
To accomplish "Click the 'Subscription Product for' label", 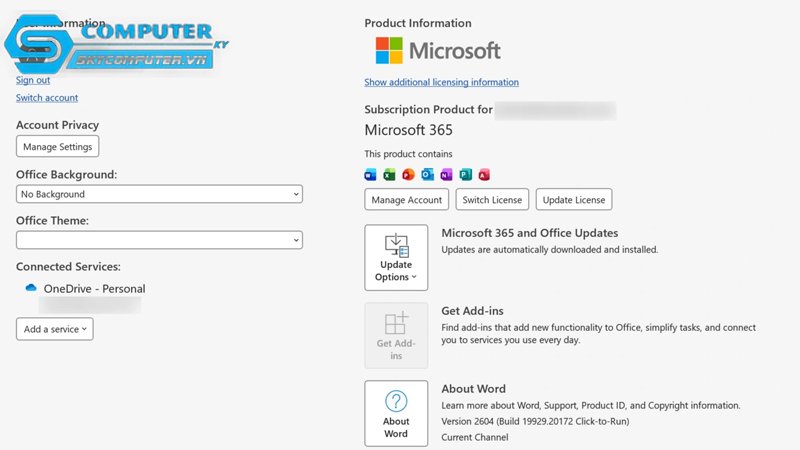I will [429, 109].
